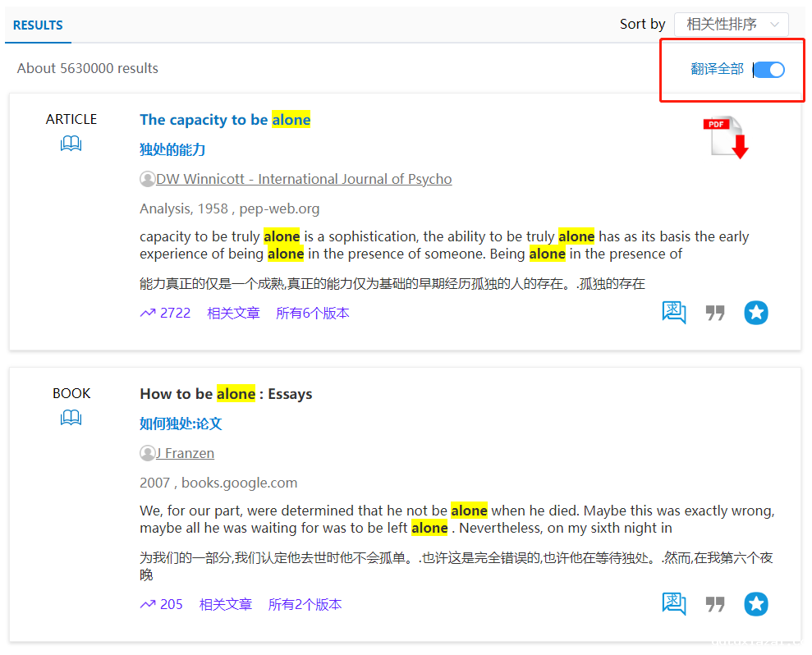This screenshot has height=655, width=812.
Task: Toggle off the 翻译全部 switch
Action: click(769, 70)
